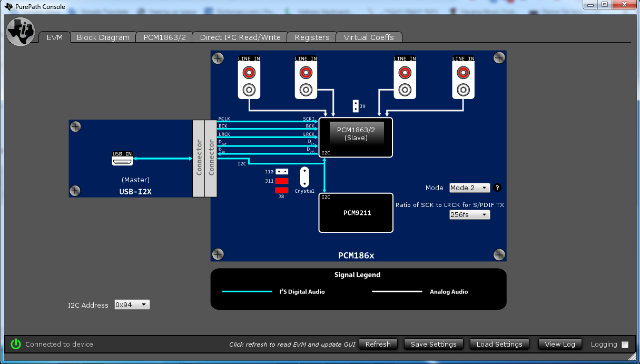Click the J10 jumper icon
Viewport: 640px width, 364px height.
tap(282, 172)
